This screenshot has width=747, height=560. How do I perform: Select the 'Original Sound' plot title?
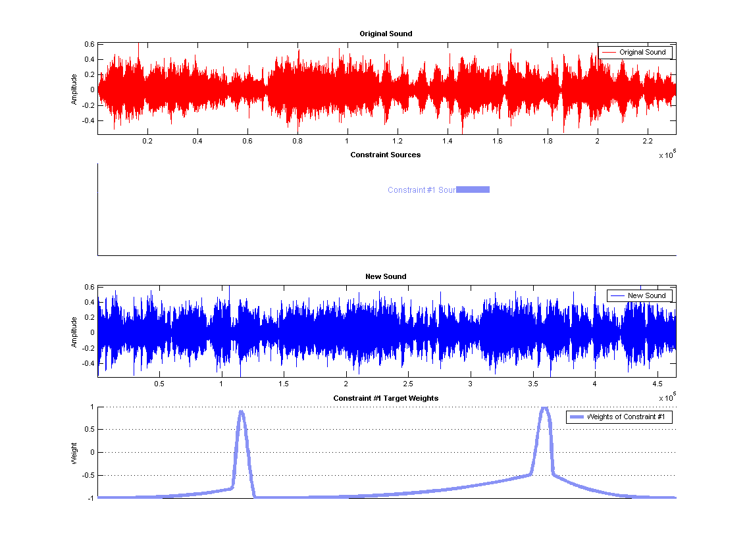pos(386,34)
